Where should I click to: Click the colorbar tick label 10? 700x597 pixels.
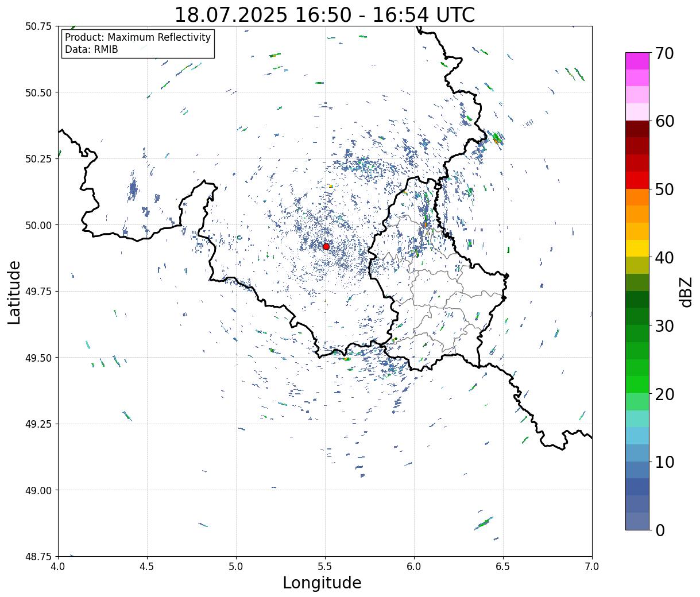(664, 462)
